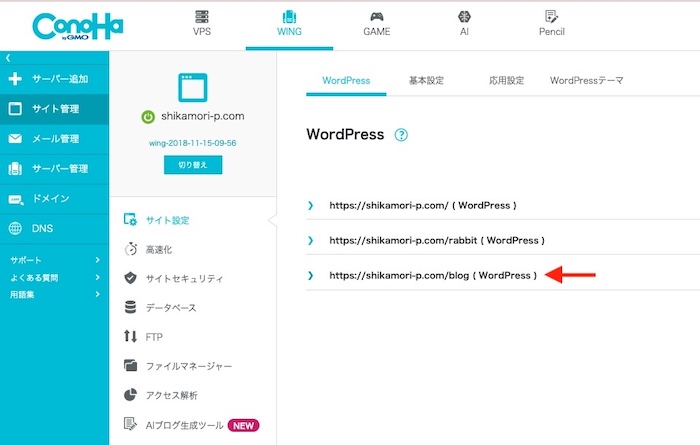Collapse the sidebar with the back chevron

click(x=8, y=58)
